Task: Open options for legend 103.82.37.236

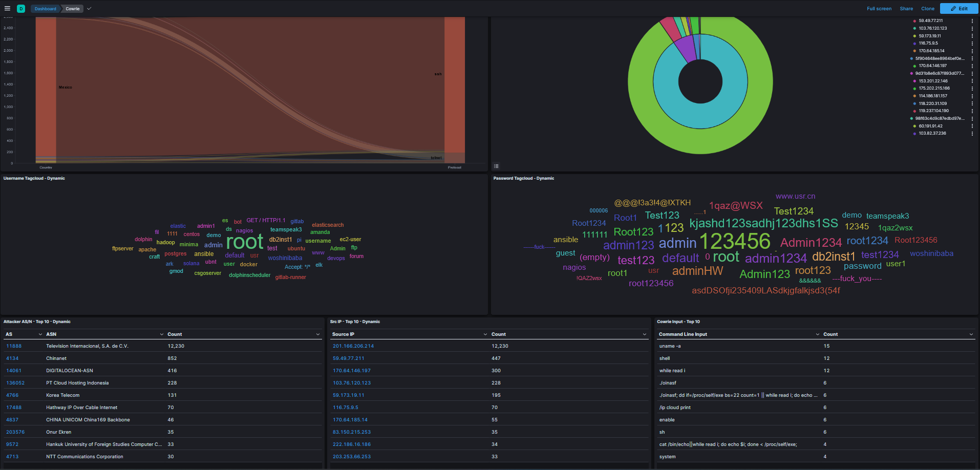Action: (972, 133)
